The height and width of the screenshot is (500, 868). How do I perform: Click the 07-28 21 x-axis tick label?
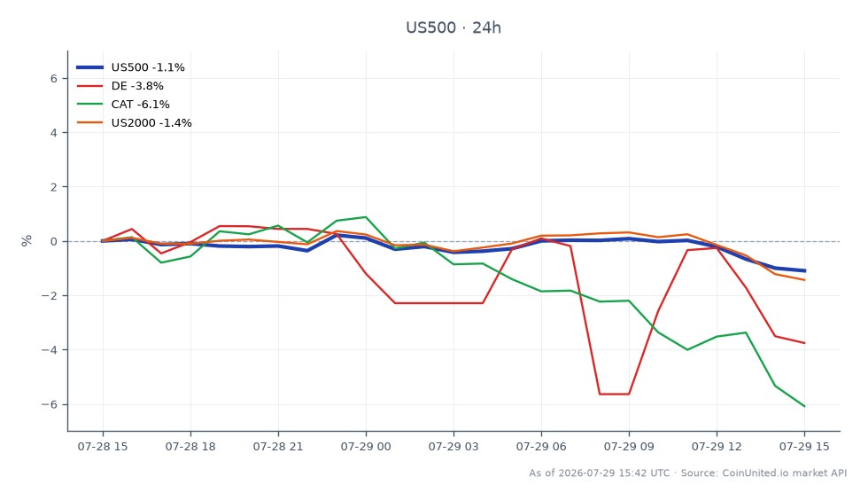click(278, 447)
